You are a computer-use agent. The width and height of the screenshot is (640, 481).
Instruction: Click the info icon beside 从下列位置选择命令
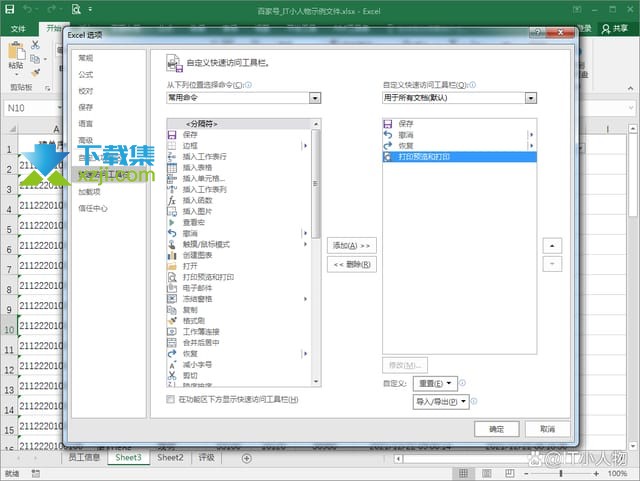[248, 85]
